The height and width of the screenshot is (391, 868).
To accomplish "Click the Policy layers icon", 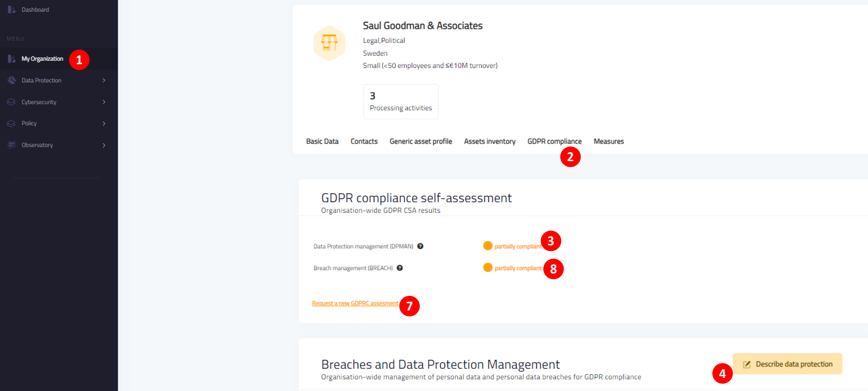I will pyautogui.click(x=11, y=123).
